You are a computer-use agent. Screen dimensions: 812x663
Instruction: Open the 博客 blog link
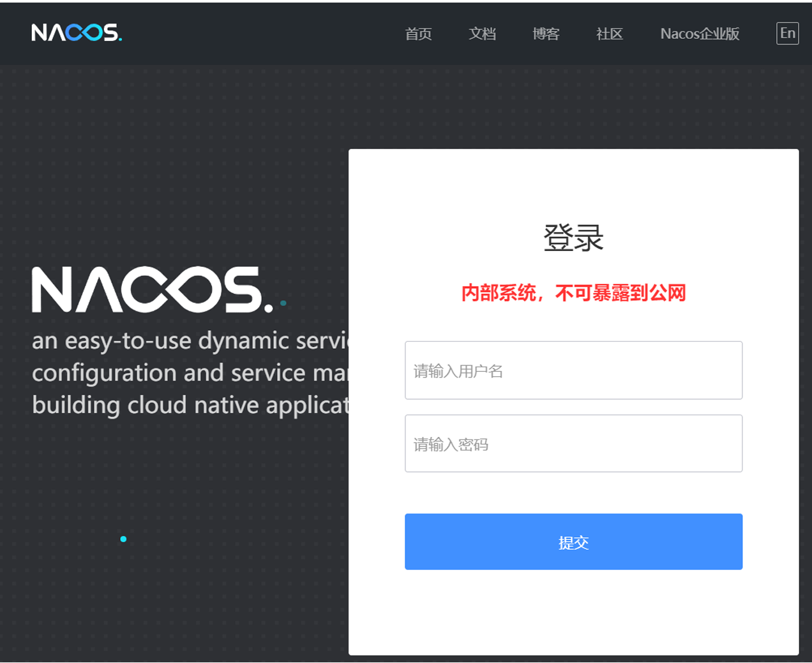(x=546, y=34)
